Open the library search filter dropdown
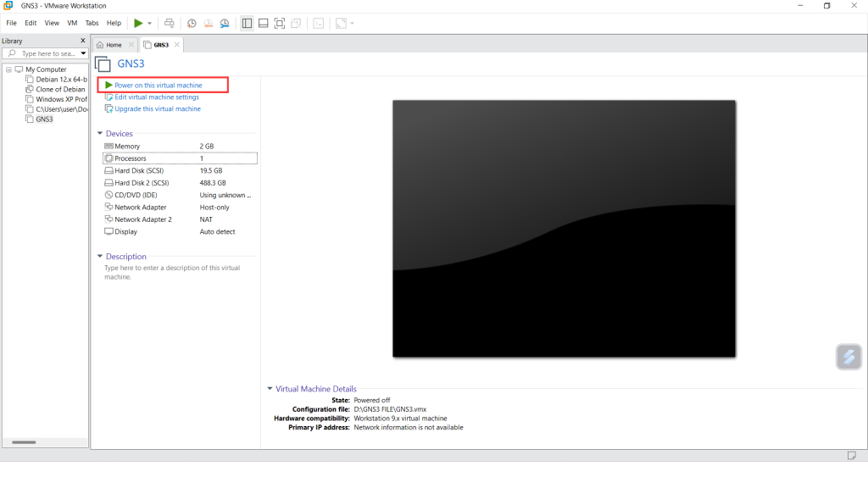The height and width of the screenshot is (488, 868). coord(83,53)
